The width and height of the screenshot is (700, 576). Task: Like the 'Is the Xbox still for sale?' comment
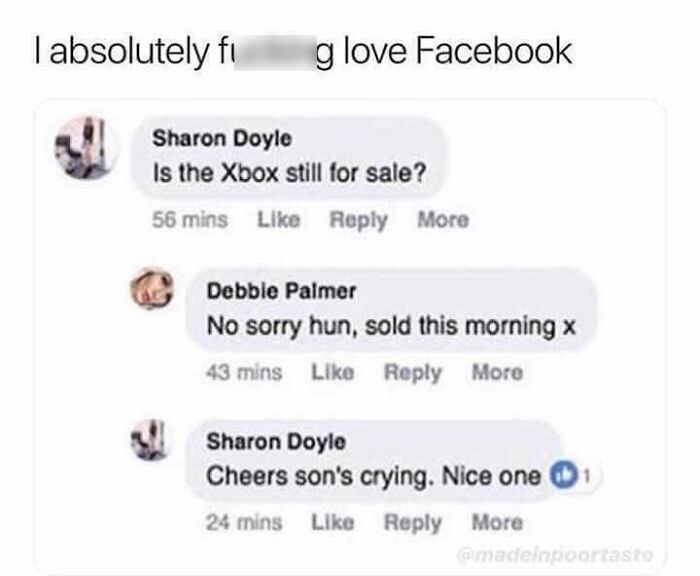[x=279, y=220]
